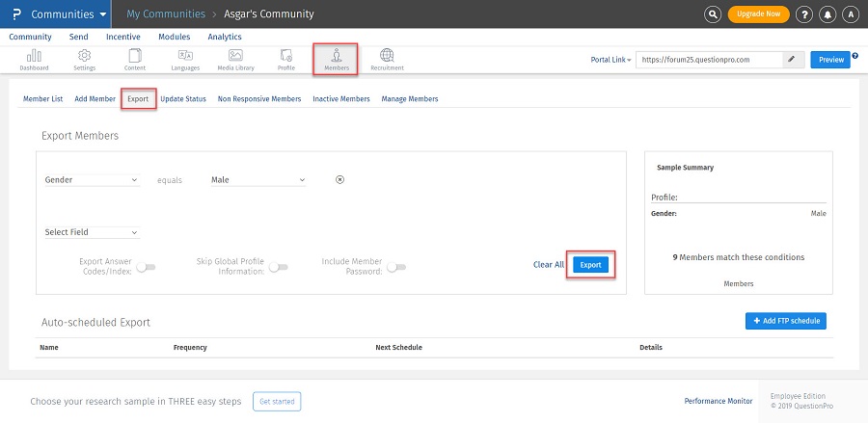Click pencil icon to edit portal link
The height and width of the screenshot is (423, 868).
[x=792, y=59]
